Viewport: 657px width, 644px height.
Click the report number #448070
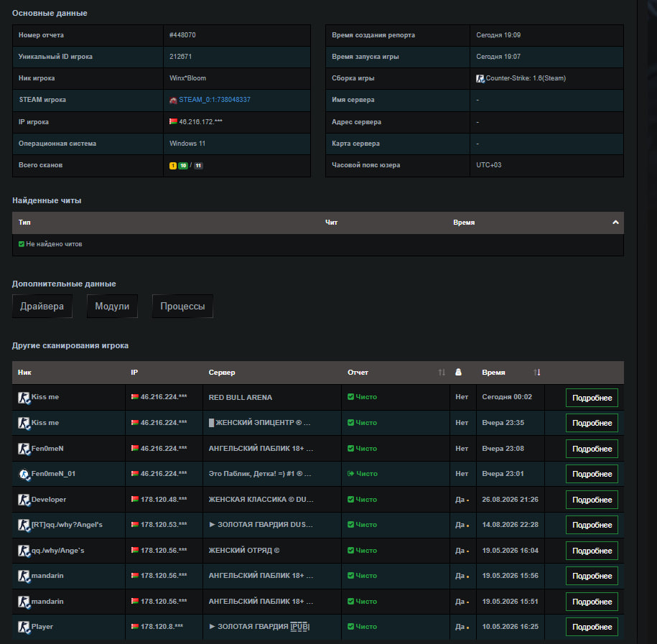tap(182, 35)
